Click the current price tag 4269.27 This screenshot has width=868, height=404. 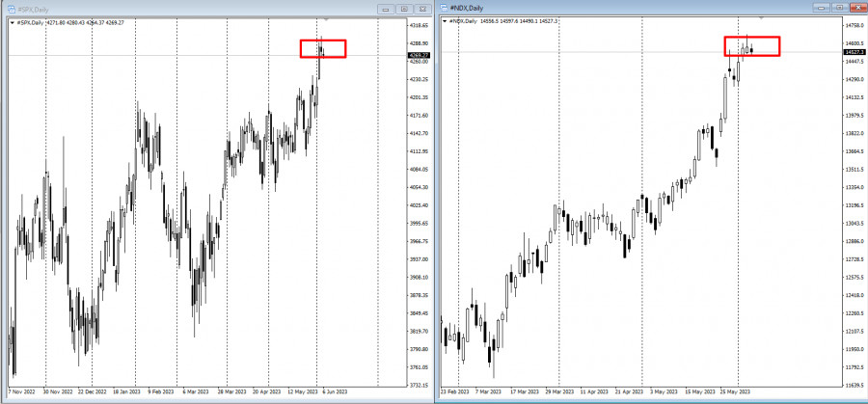tap(418, 55)
